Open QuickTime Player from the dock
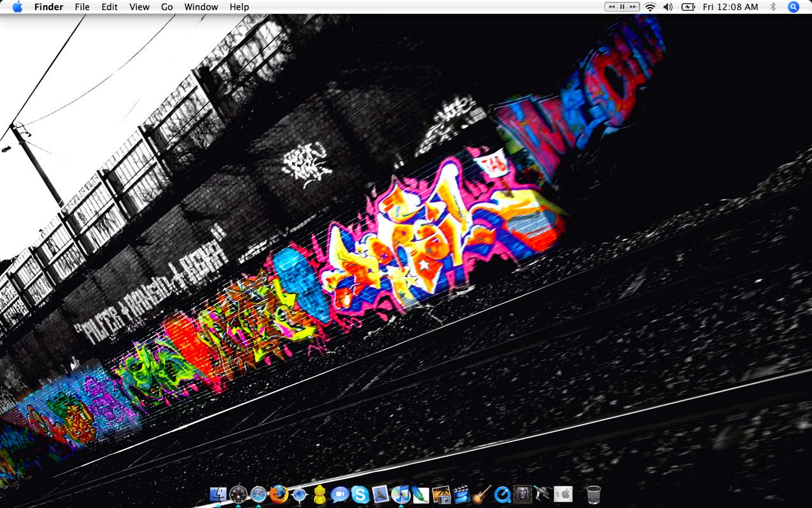 tap(502, 494)
